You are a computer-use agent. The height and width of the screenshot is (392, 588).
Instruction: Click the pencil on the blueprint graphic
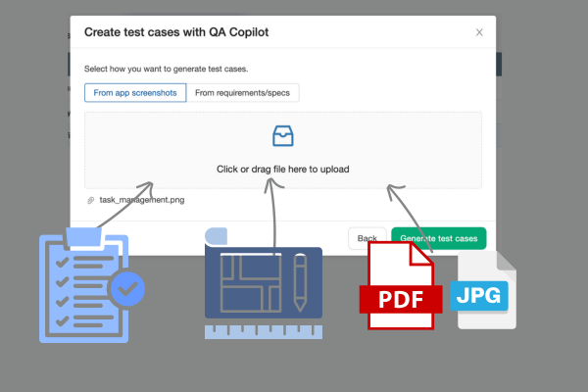click(300, 279)
